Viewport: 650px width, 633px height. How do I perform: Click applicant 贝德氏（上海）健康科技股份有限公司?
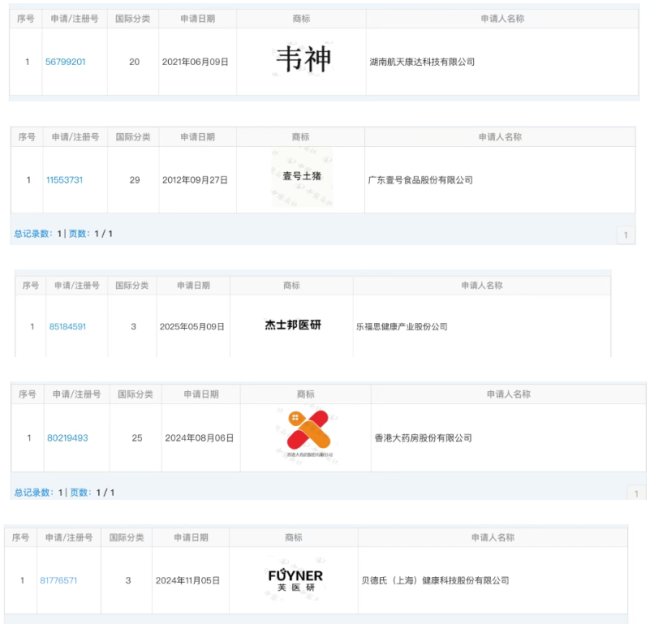(x=435, y=580)
